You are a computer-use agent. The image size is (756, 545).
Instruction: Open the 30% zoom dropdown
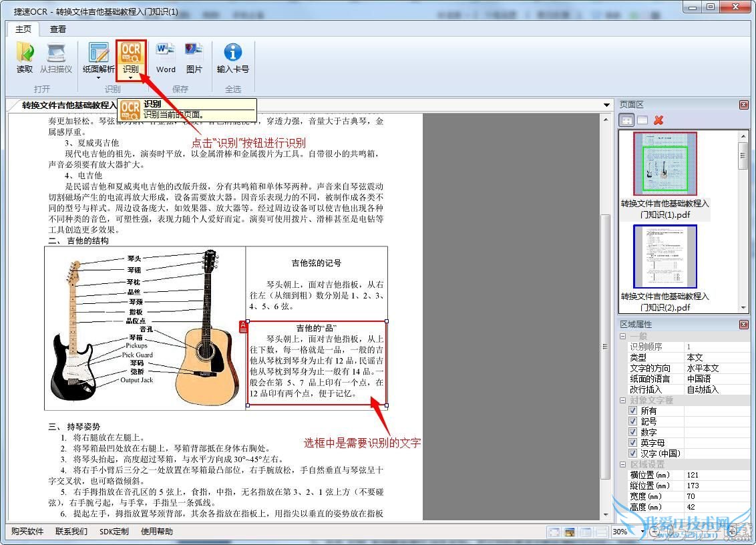[642, 532]
